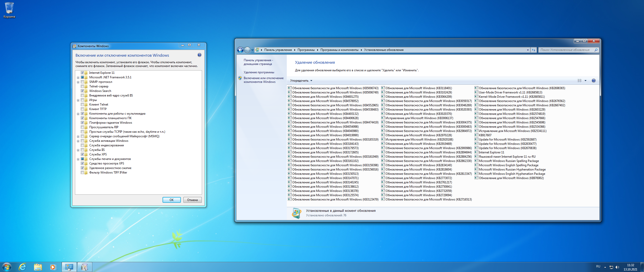Click the volume speaker tray icon
The width and height of the screenshot is (644, 272).
tap(617, 267)
